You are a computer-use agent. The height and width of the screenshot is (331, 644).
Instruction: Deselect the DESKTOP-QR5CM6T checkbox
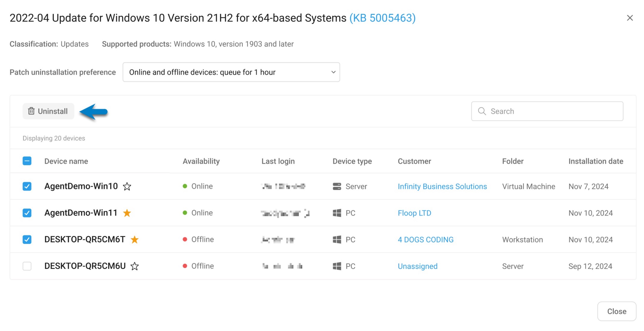coord(27,239)
